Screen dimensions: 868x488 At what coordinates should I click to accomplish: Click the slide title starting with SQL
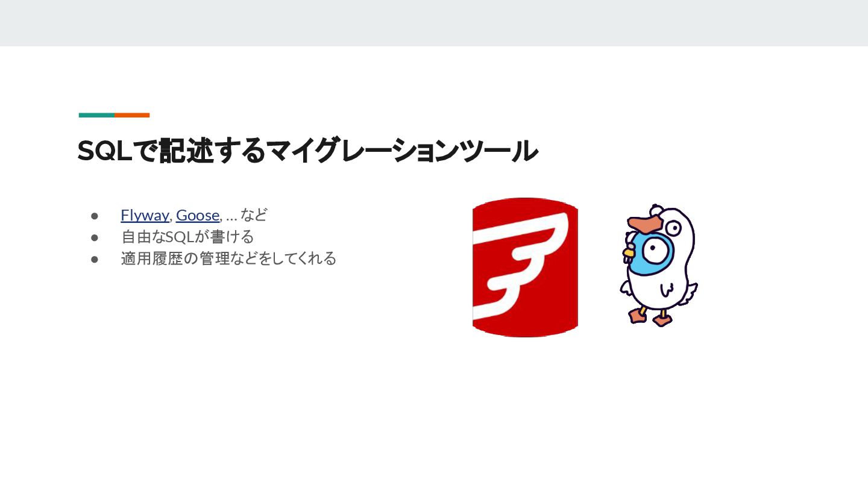click(x=307, y=151)
